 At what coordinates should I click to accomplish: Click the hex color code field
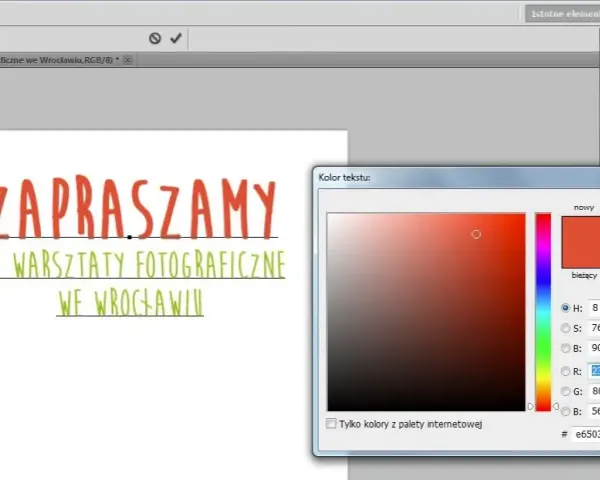pyautogui.click(x=586, y=434)
